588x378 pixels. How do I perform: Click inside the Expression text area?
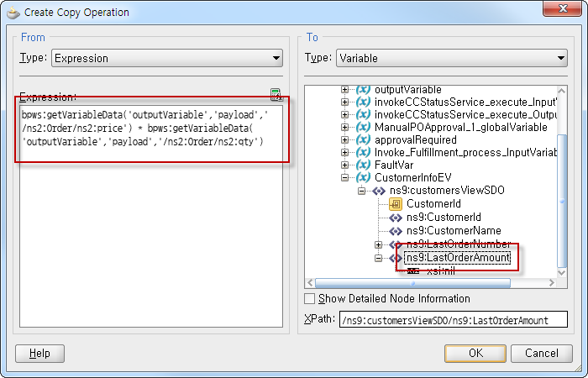click(x=151, y=216)
